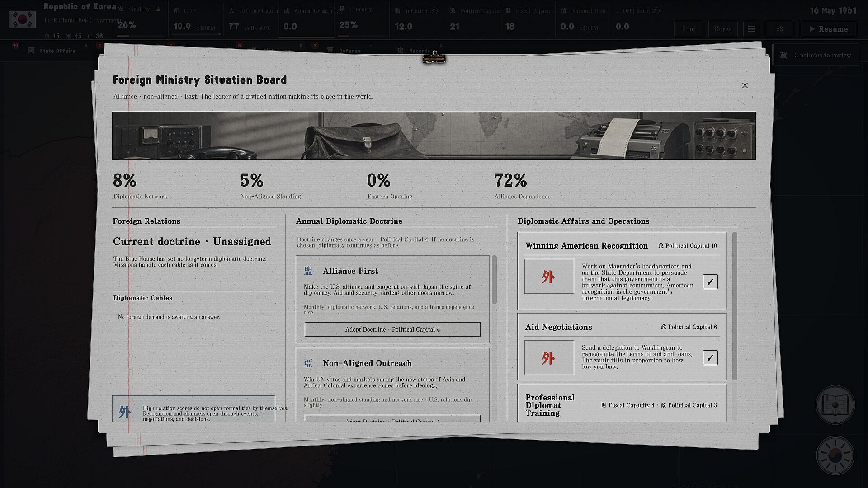This screenshot has height=488, width=868.
Task: Click the GDP progress bar
Action: point(197,34)
